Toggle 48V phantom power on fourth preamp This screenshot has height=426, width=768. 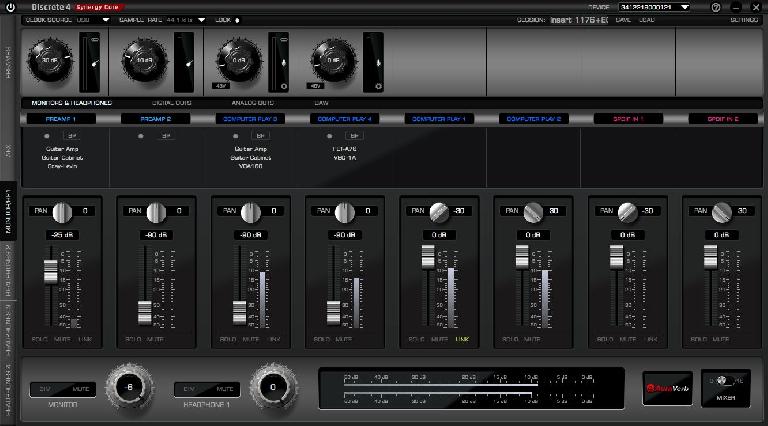pyautogui.click(x=315, y=86)
